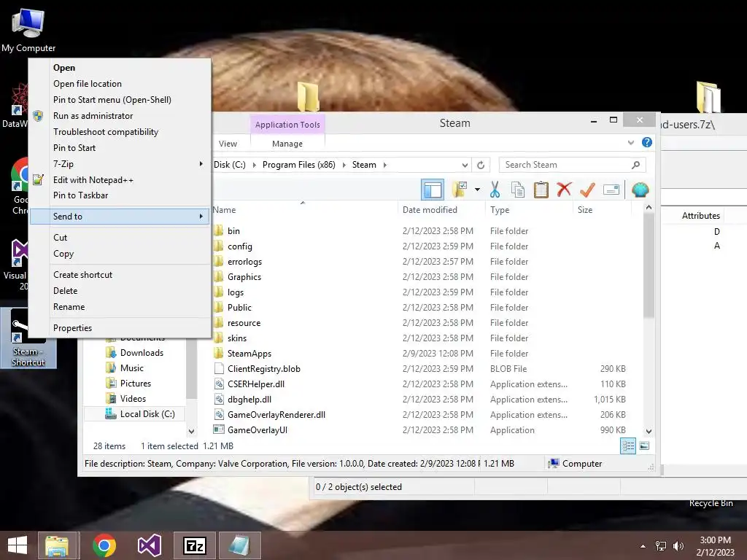The image size is (747, 560).
Task: Click the Attributes column in 7-Zip window
Action: (700, 216)
